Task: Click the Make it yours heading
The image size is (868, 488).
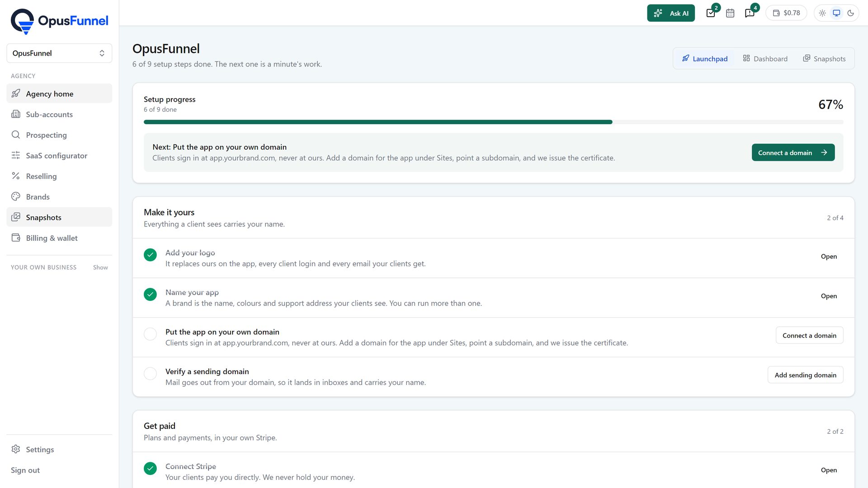Action: click(169, 212)
